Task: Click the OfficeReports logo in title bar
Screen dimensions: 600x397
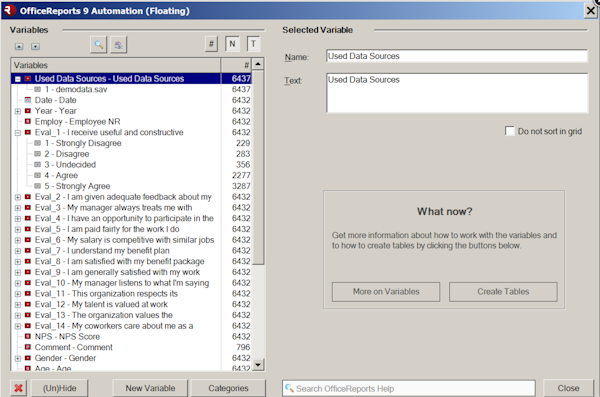Action: coord(9,10)
